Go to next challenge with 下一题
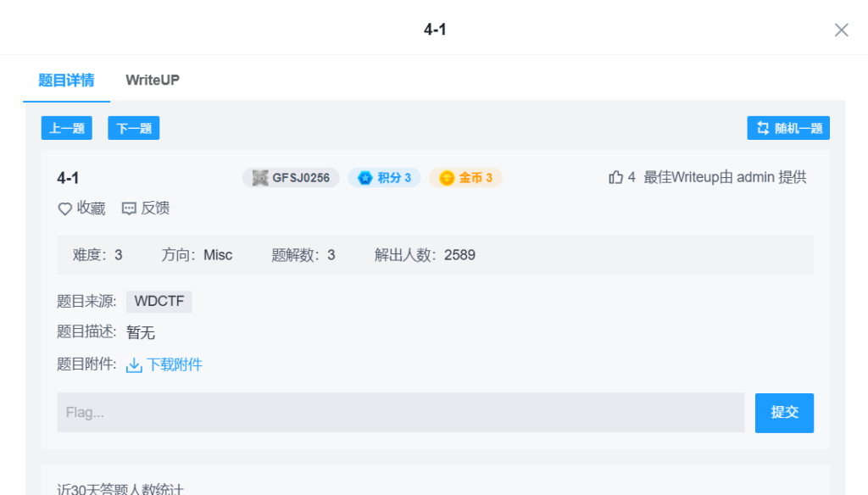 coord(134,129)
